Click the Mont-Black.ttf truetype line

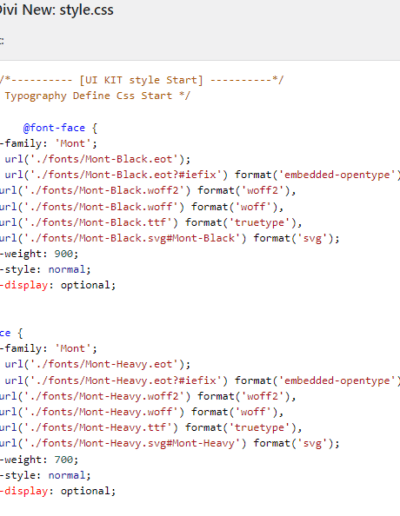click(x=151, y=223)
